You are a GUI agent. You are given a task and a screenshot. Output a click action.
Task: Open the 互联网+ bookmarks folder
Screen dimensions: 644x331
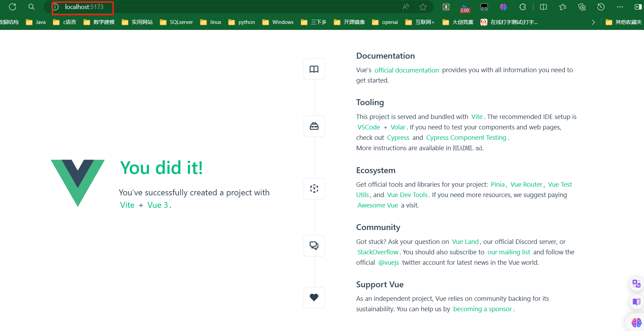tap(420, 22)
